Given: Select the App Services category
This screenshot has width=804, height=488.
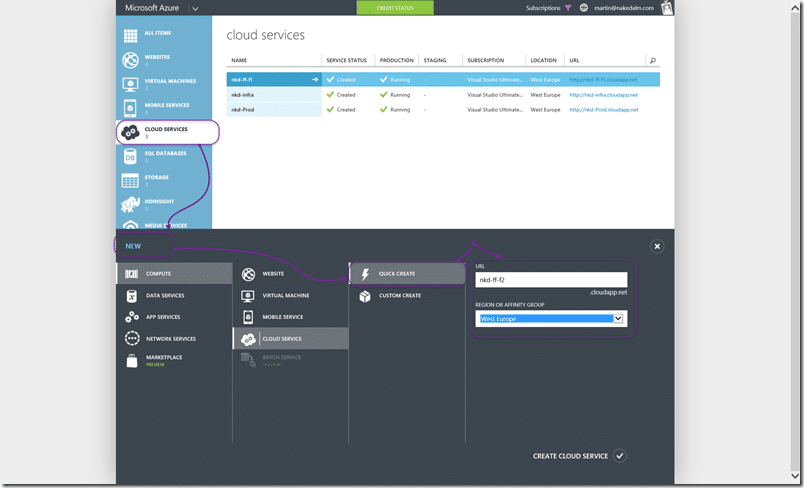Looking at the screenshot, I should tap(174, 317).
